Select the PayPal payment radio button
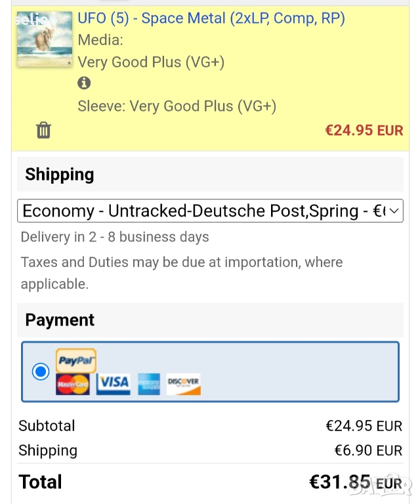Image resolution: width=420 pixels, height=504 pixels. [x=41, y=371]
